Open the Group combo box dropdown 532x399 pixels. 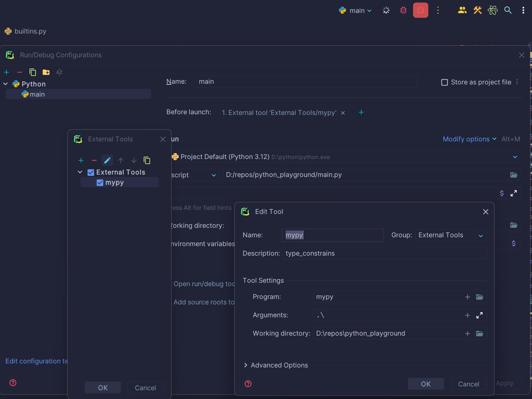point(481,236)
